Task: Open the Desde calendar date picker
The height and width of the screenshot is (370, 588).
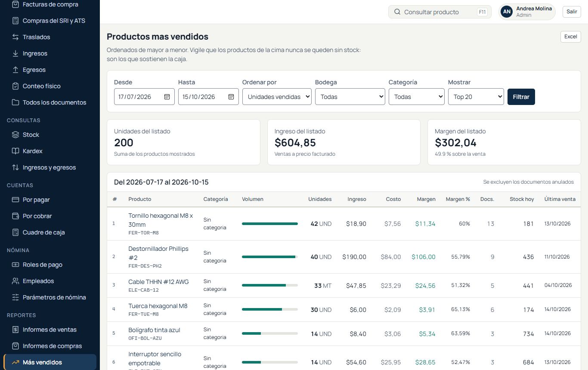Action: click(x=167, y=97)
